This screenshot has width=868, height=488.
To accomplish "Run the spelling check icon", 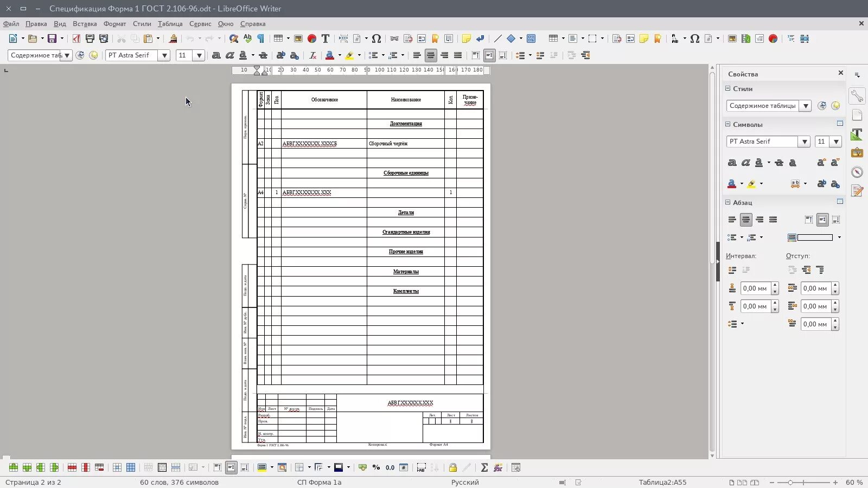I will click(247, 38).
